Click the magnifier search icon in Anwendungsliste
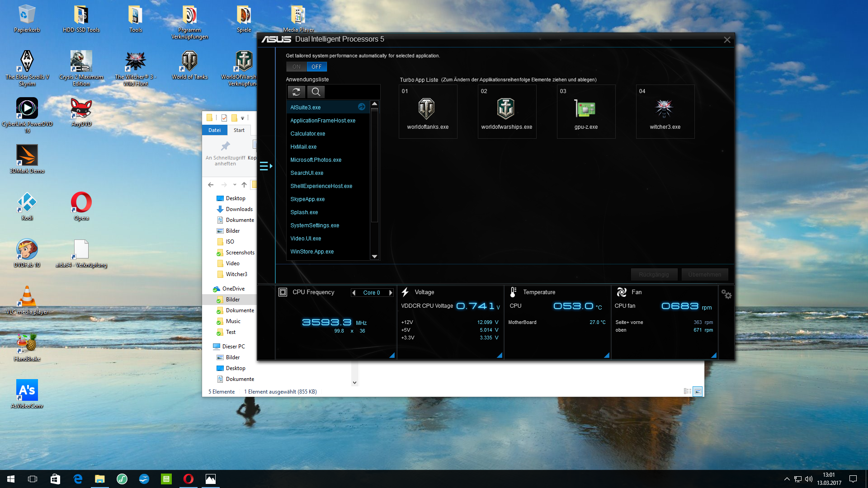Screen dimensions: 868x488 tap(316, 92)
